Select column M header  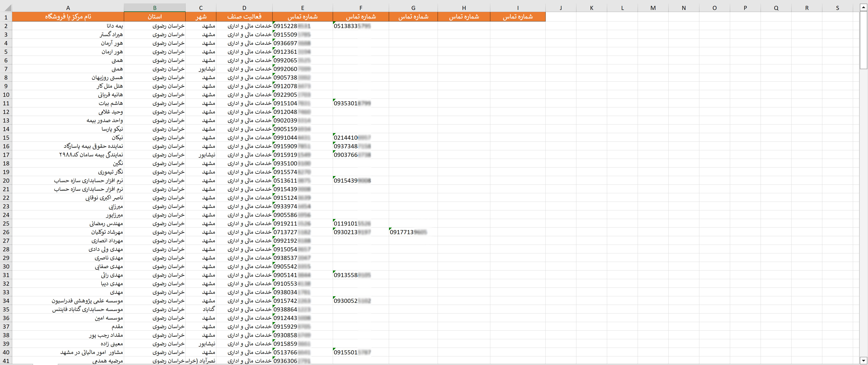(653, 8)
